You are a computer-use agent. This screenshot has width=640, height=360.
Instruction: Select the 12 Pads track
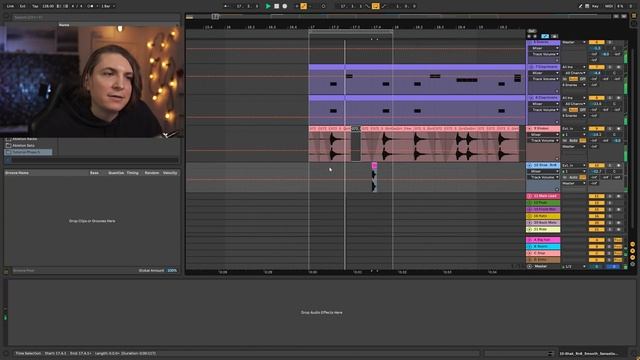[543, 203]
